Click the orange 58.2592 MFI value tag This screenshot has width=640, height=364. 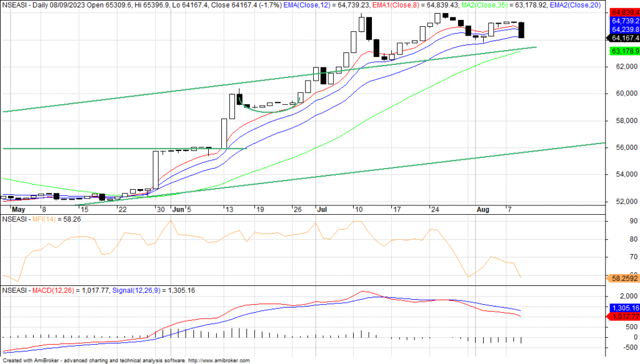(x=624, y=278)
